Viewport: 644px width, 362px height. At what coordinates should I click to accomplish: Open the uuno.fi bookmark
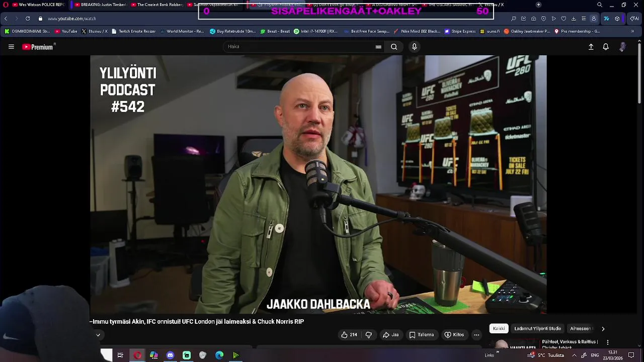[x=490, y=31]
